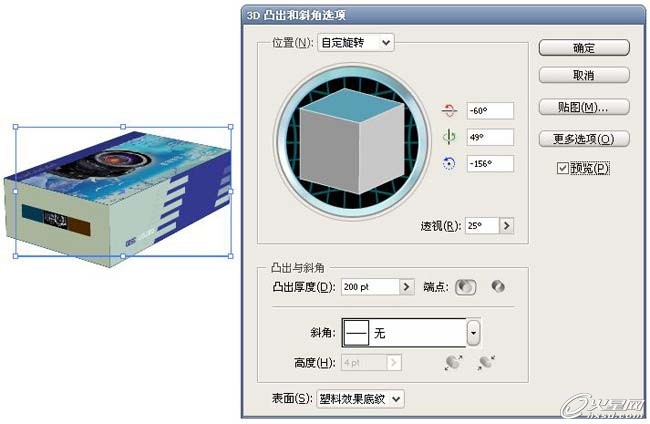Click the bevel extent out icon
Image resolution: width=650 pixels, height=424 pixels.
click(454, 363)
